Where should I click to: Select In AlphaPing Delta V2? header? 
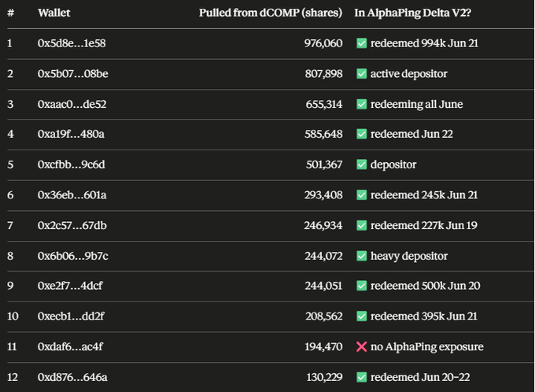412,13
